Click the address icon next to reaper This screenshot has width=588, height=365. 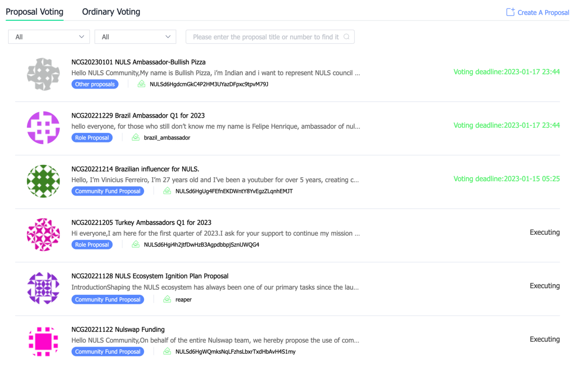click(167, 299)
